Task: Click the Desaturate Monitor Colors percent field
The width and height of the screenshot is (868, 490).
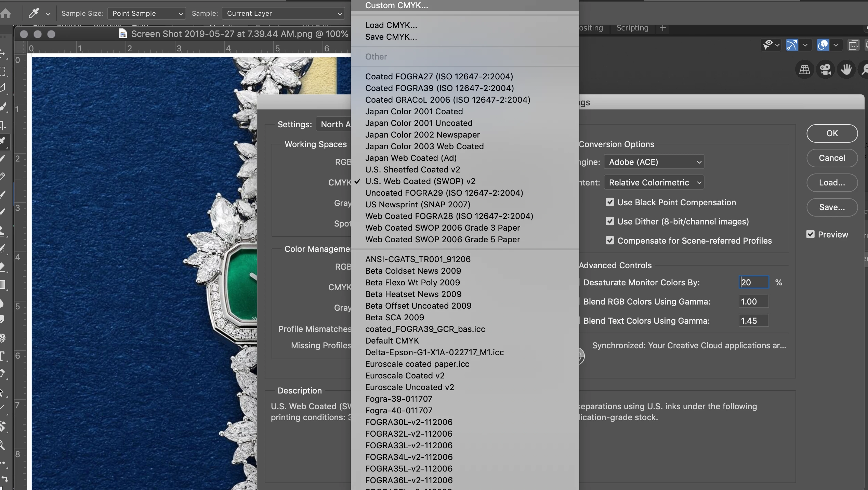Action: pyautogui.click(x=753, y=282)
